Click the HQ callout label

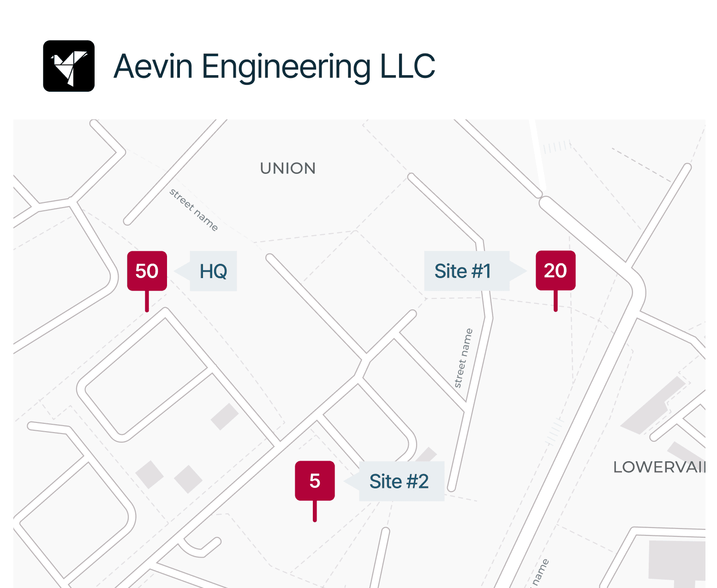click(213, 271)
